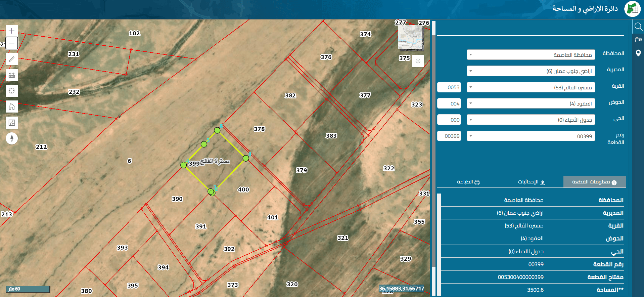Expand the neighborhood dropdown (جدول الأحياء)
Viewport: 644px width, 297px height.
point(531,120)
